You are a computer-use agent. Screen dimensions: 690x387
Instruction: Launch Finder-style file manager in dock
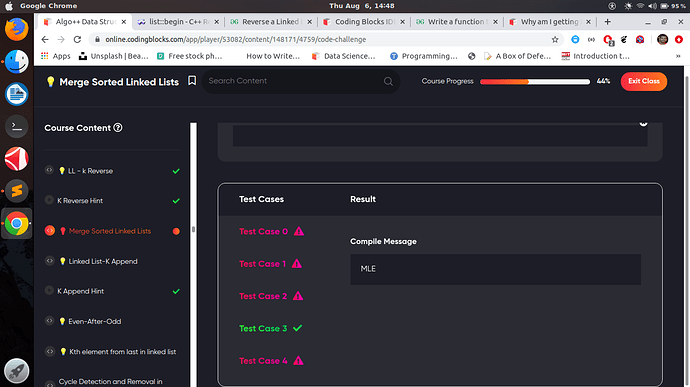point(17,62)
